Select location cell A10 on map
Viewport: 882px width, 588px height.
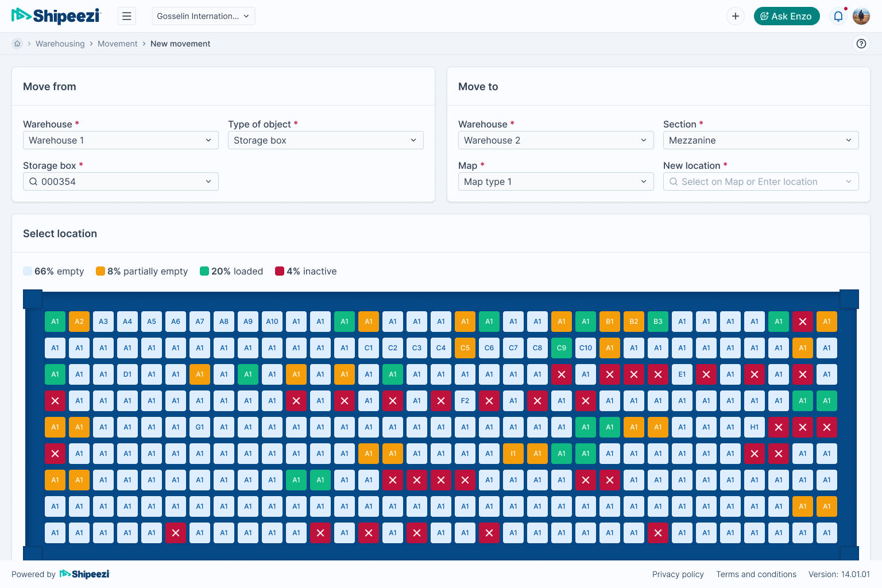coord(272,322)
